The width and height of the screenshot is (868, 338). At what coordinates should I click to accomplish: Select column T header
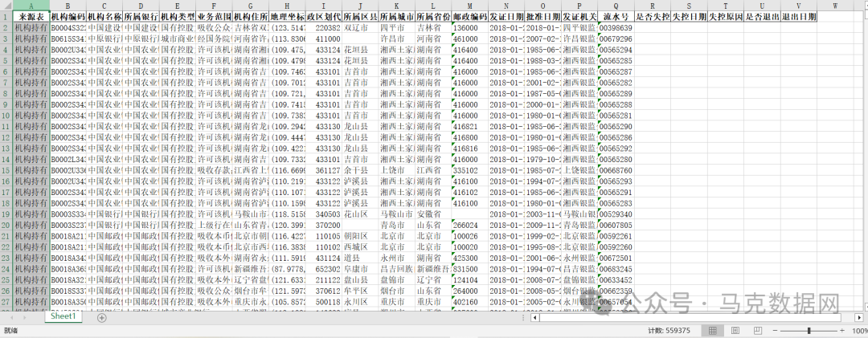coord(725,5)
